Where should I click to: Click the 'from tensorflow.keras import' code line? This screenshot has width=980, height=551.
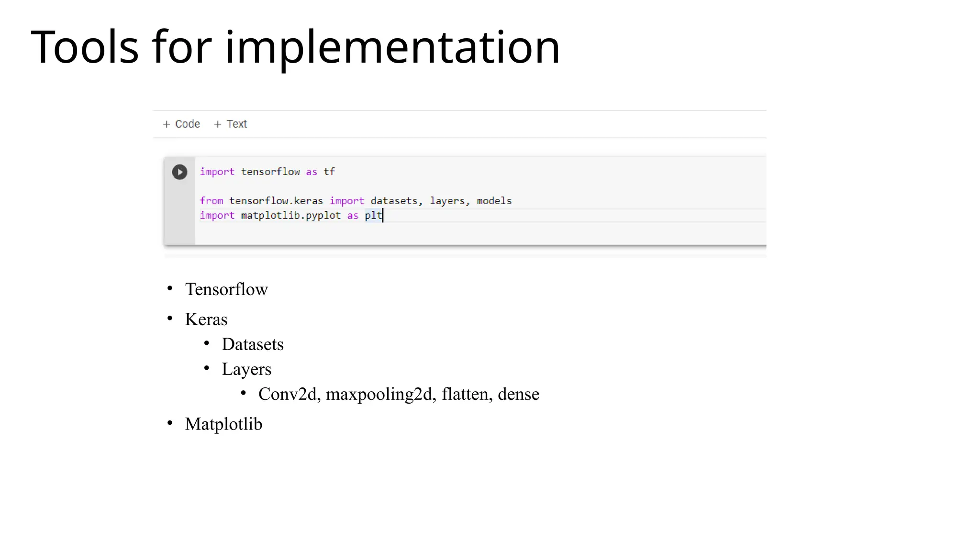pyautogui.click(x=356, y=201)
